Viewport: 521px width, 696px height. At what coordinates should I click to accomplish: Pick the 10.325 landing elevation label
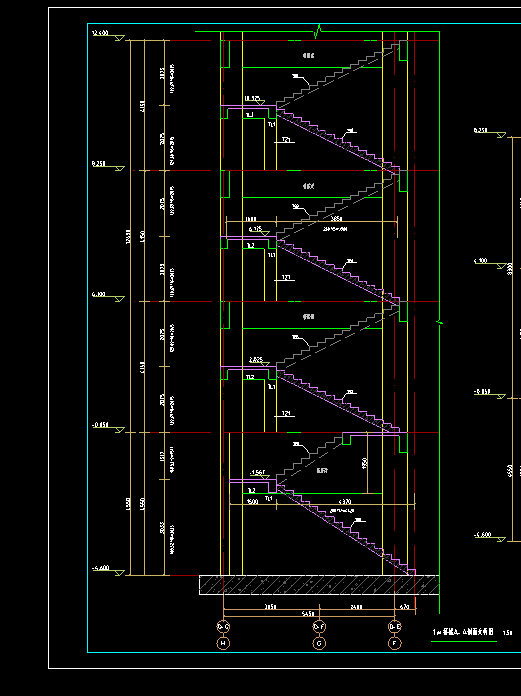254,100
